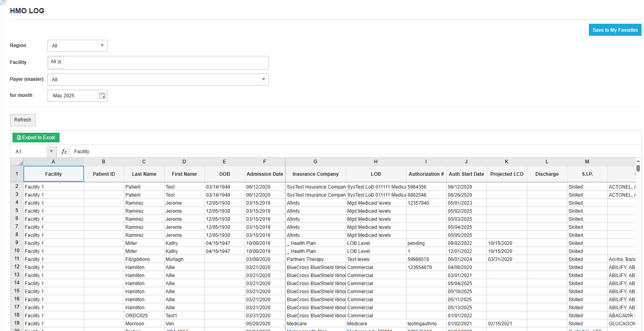Click the Patient ID header cell
Viewport: 644px width, 331px height.
(104, 174)
